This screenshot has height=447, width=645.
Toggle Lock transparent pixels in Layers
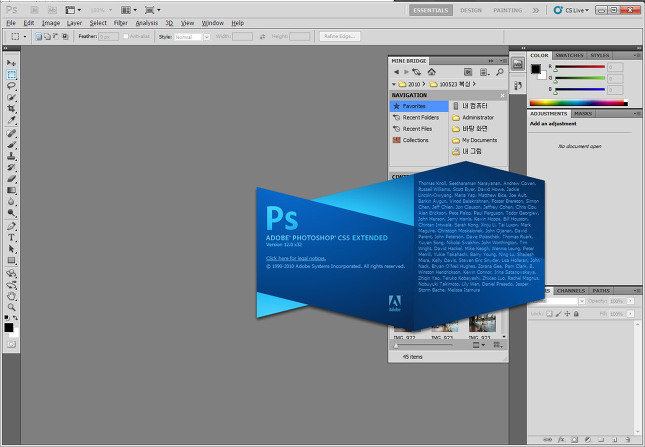click(x=549, y=314)
